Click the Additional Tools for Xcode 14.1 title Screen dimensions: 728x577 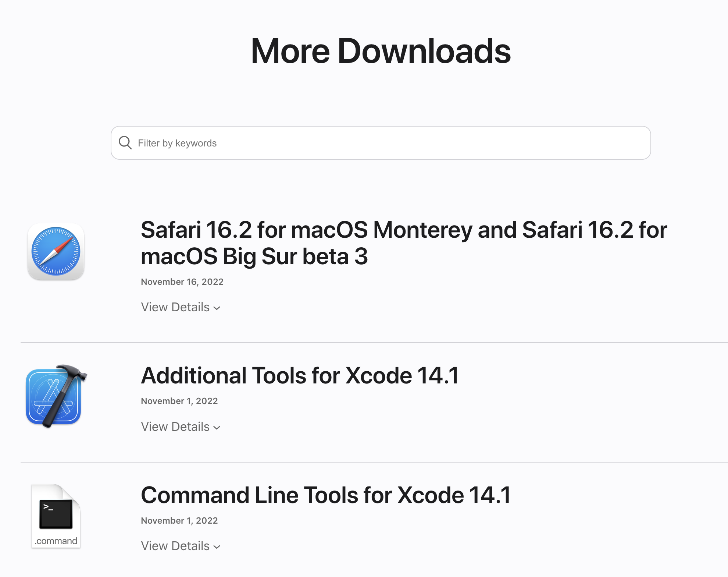(x=300, y=375)
